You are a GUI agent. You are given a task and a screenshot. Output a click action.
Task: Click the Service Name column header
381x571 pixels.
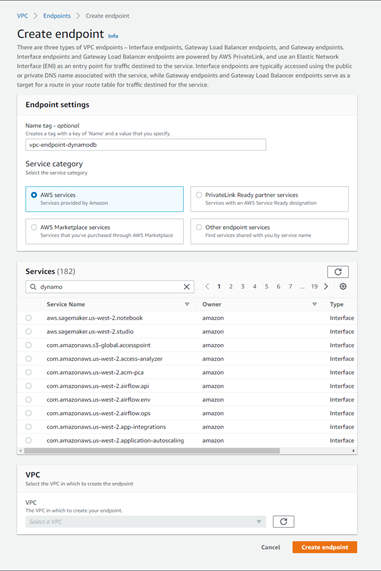(x=66, y=304)
